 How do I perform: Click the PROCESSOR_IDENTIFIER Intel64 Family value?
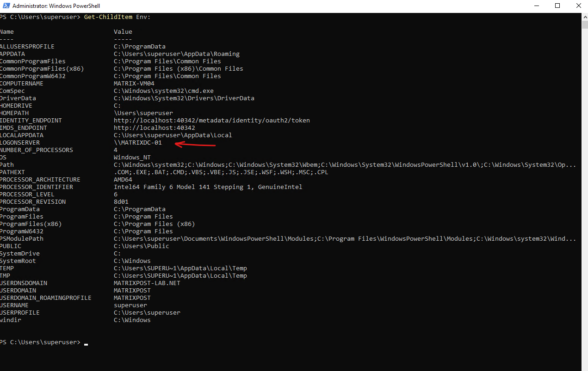pos(208,187)
